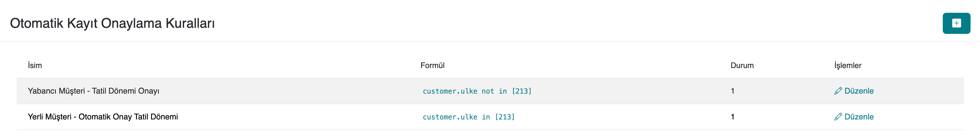This screenshot has height=140, width=980.
Task: Select the Durum column header
Action: 742,66
